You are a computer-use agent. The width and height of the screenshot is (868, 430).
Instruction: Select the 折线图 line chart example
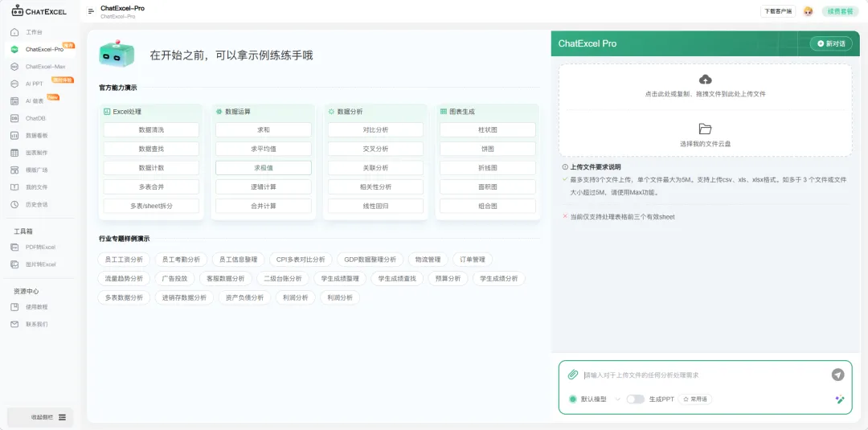488,168
